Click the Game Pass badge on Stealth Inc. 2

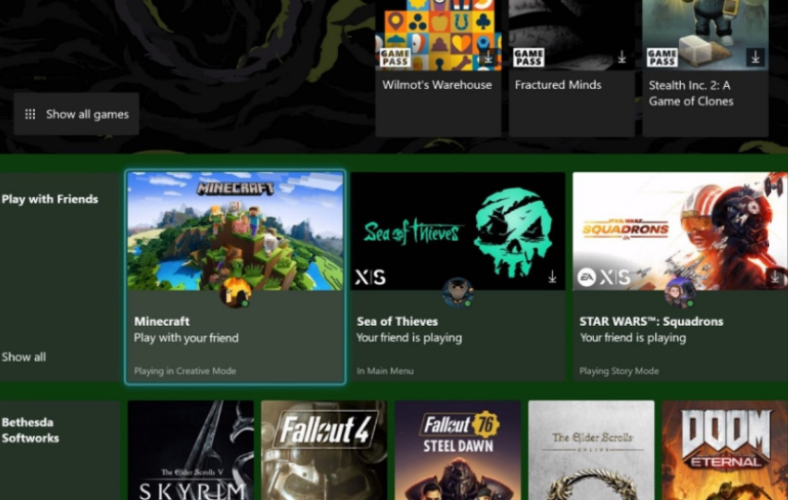coord(662,57)
